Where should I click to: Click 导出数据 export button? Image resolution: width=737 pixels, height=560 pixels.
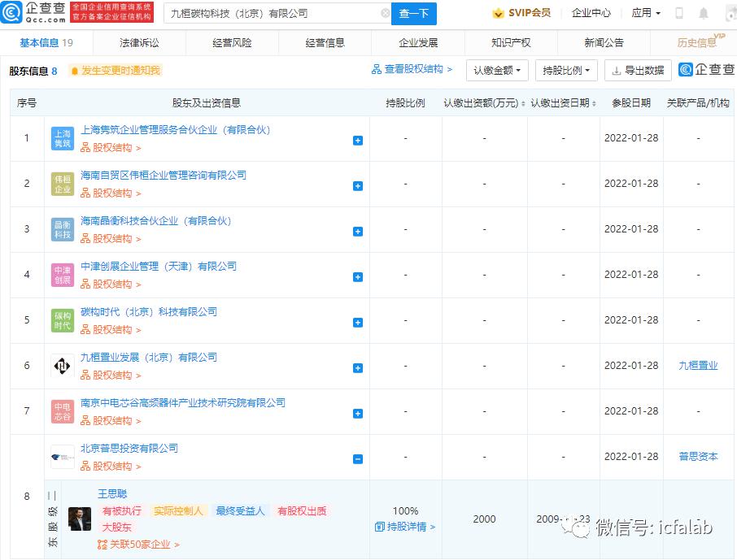[x=638, y=71]
